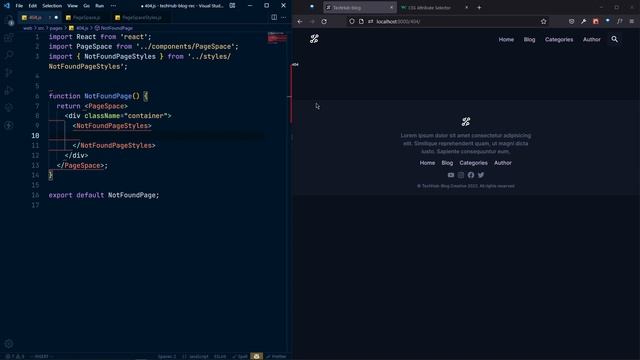Click the JavaScript language mode in status bar
This screenshot has width=640, height=360.
click(x=196, y=356)
